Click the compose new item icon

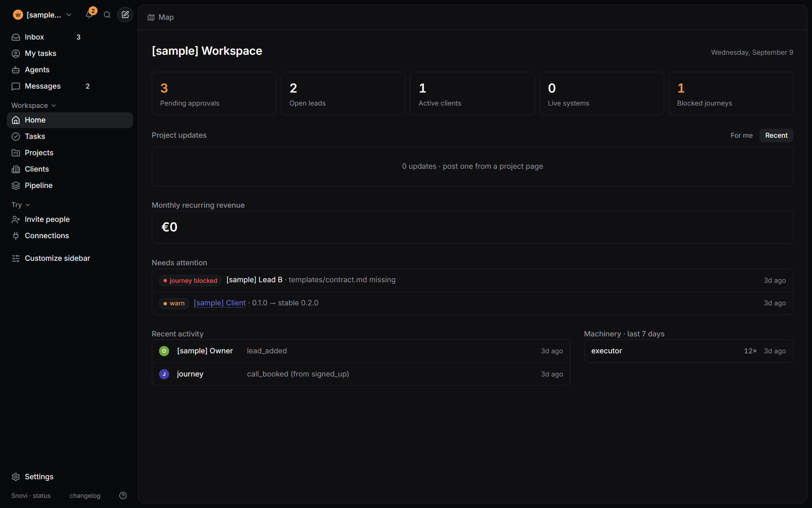(125, 15)
